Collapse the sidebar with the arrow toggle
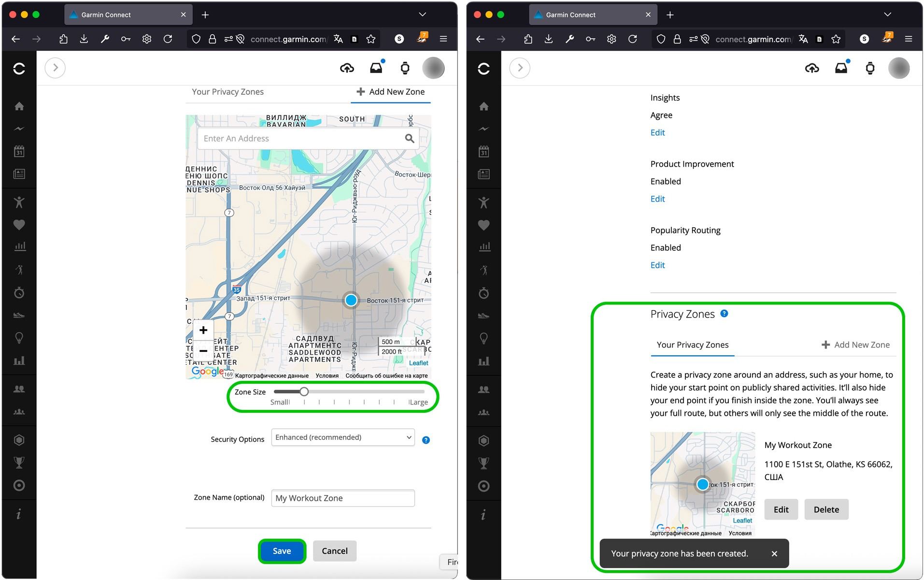This screenshot has width=924, height=580. 55,68
